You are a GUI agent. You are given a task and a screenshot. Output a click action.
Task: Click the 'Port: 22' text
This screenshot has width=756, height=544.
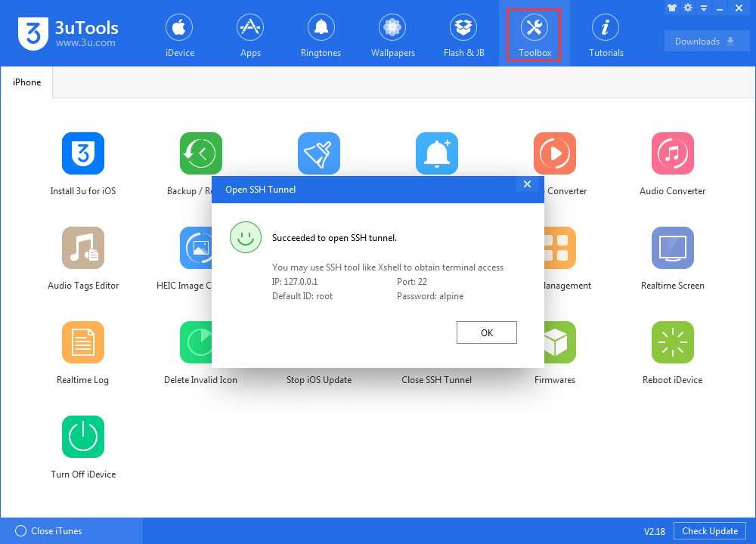412,281
